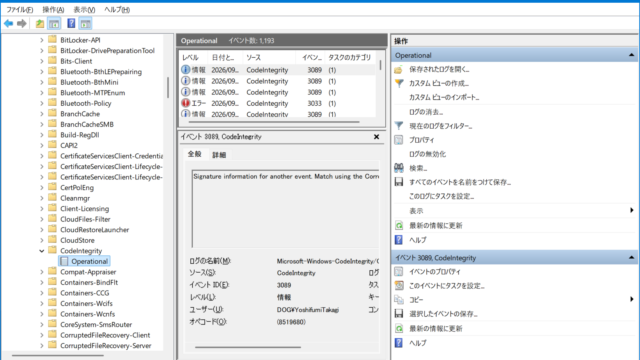Expand the CAPI2 node
Image resolution: width=640 pixels, height=360 pixels.
point(42,145)
